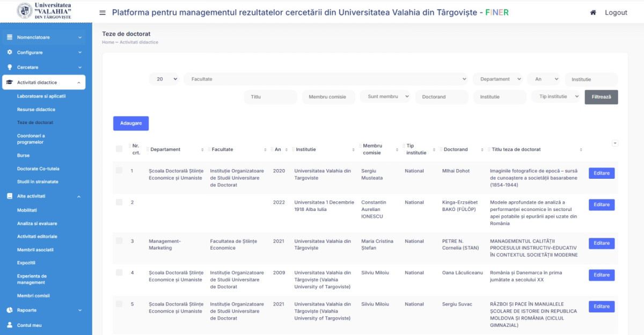Click the Contul meu user icon
The height and width of the screenshot is (335, 644).
pyautogui.click(x=10, y=325)
